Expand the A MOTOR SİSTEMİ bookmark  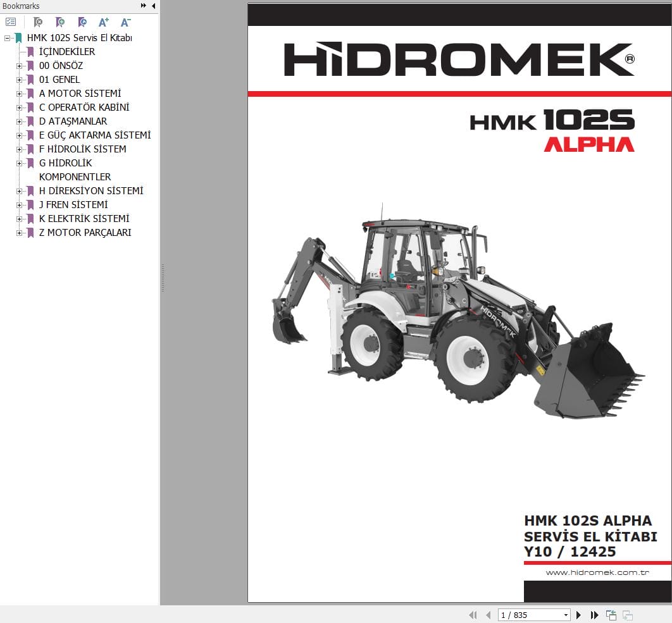point(19,94)
